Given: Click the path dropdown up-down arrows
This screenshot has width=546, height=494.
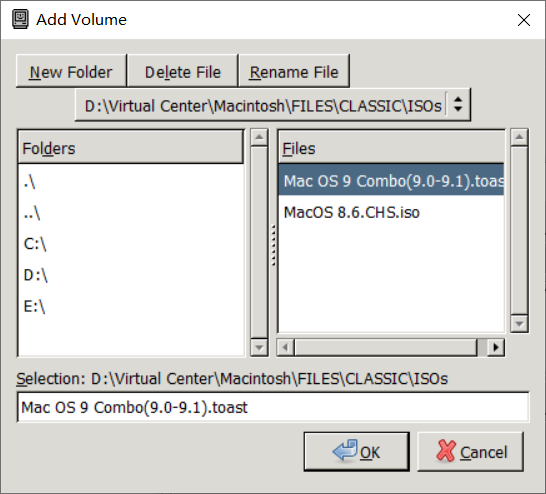Looking at the screenshot, I should [x=458, y=104].
